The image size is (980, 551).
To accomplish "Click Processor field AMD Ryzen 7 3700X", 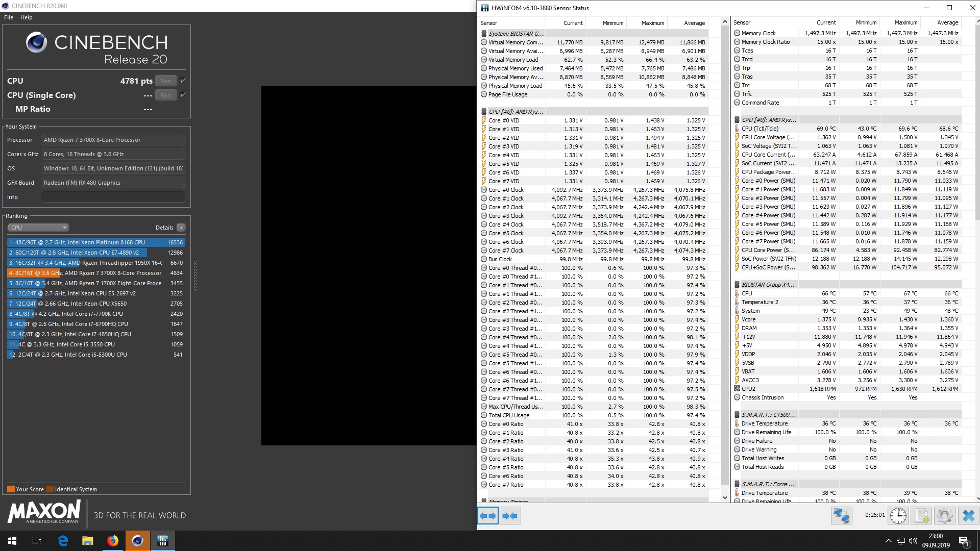I will [x=113, y=140].
